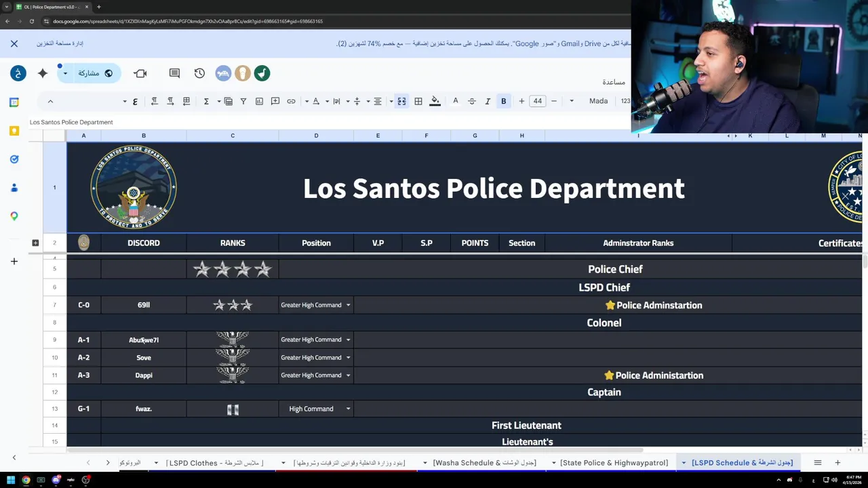The width and height of the screenshot is (868, 488).
Task: Edit the font size field 44
Action: (x=538, y=101)
